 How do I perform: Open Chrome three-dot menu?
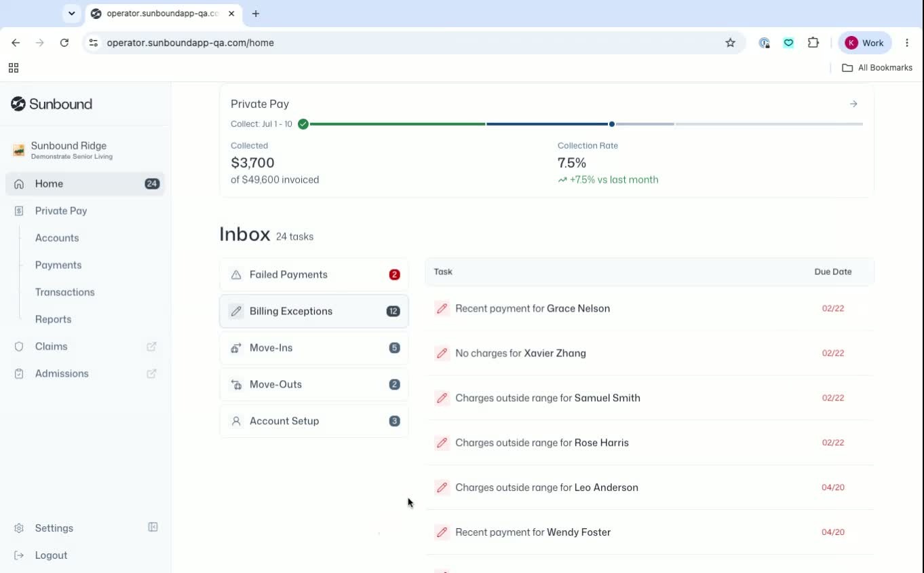[907, 43]
